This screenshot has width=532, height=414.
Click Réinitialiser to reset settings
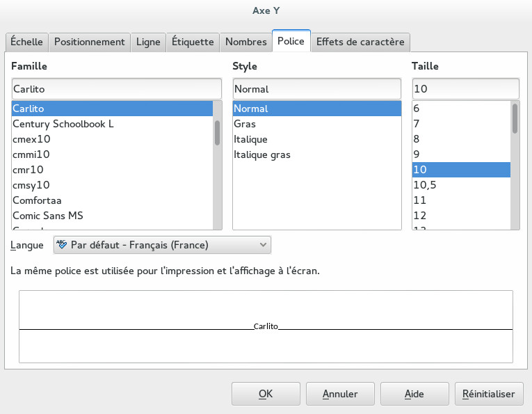[488, 394]
